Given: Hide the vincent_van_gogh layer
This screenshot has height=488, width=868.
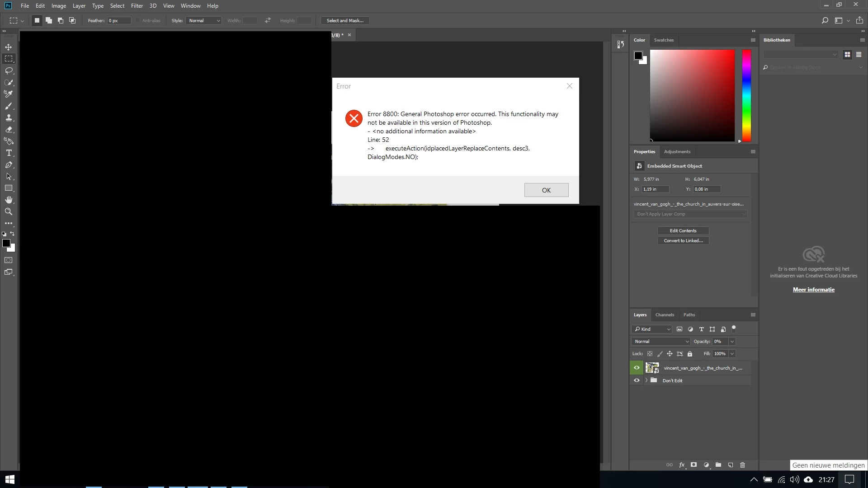Looking at the screenshot, I should [637, 368].
